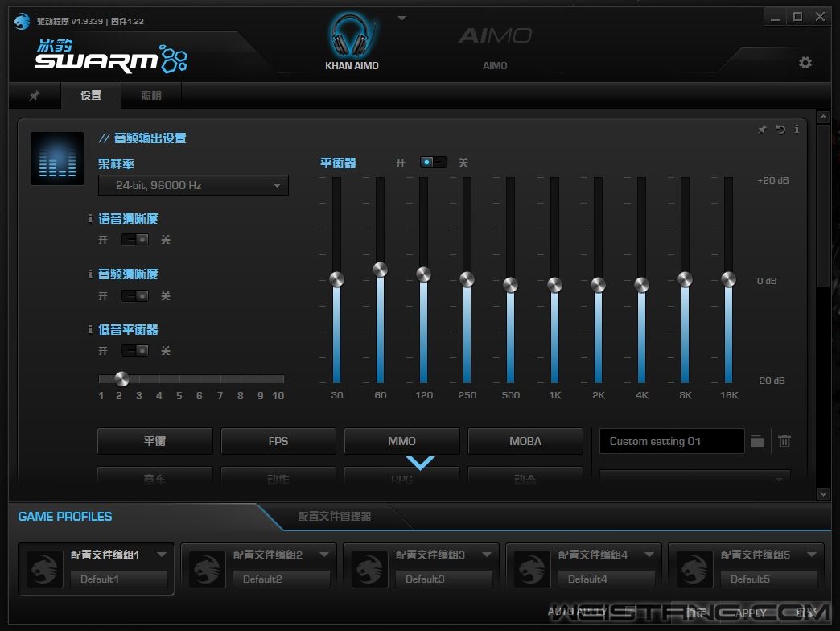Click the equalizer thumbnail image
This screenshot has height=631, width=840.
click(57, 158)
